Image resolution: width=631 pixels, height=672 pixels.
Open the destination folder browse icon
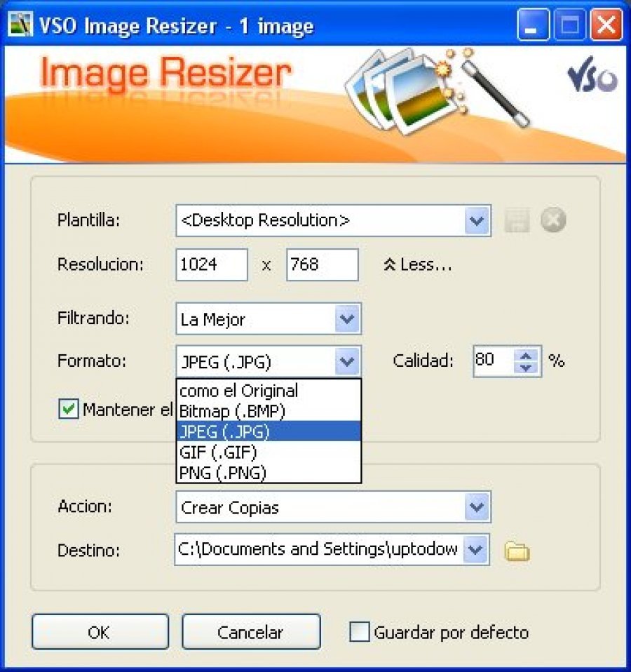(x=517, y=551)
